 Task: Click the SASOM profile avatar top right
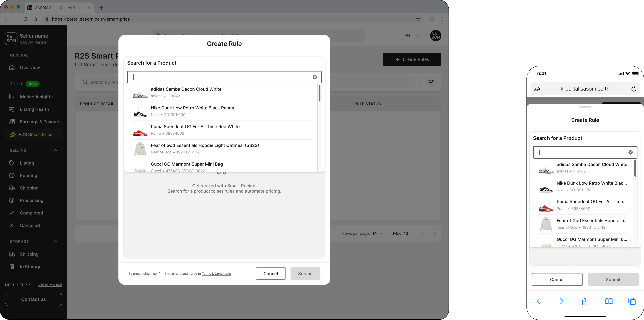[x=435, y=36]
